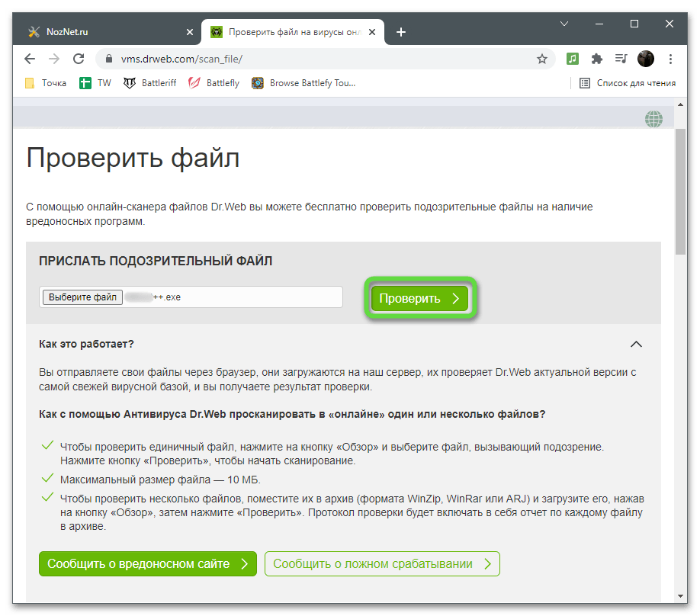Click the Выберите файл button
This screenshot has width=700, height=616.
[x=82, y=297]
